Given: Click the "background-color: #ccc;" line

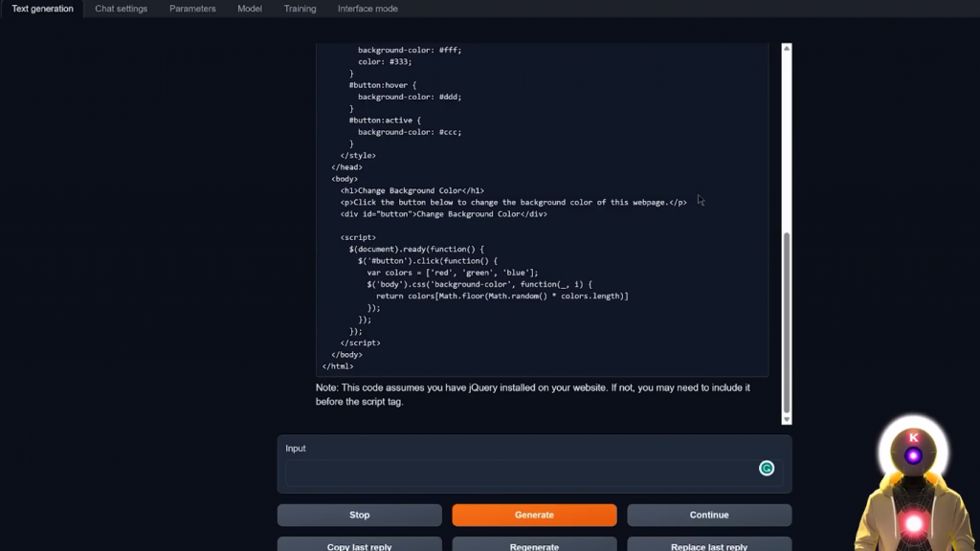Looking at the screenshot, I should 410,132.
